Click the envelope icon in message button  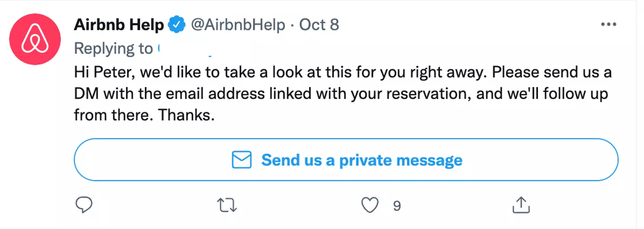(242, 160)
